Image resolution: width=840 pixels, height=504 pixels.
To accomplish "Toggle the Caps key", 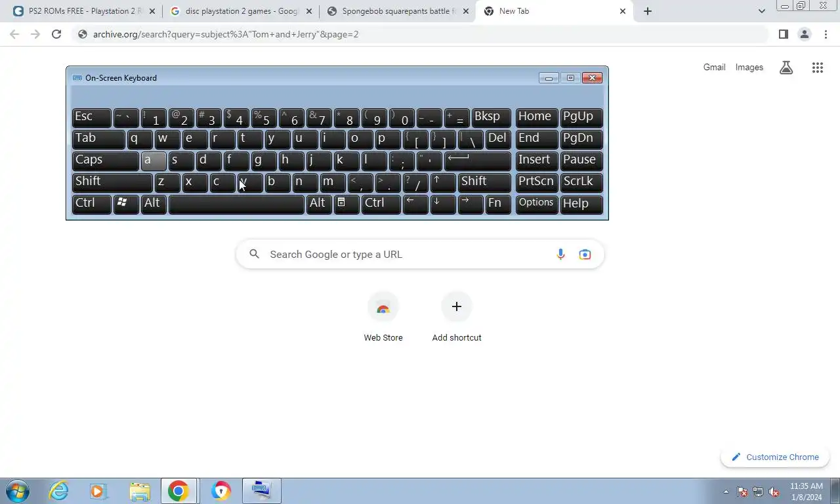I will 105,161.
